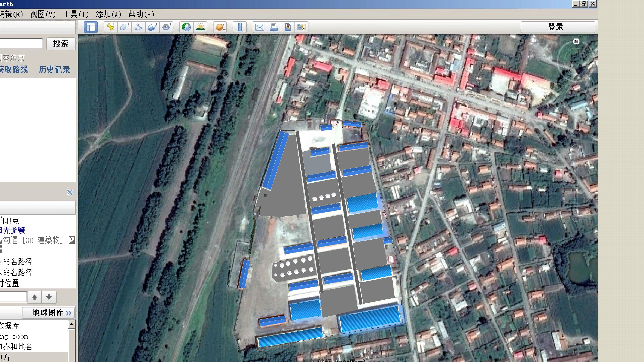Print the current view
Viewport: 644px width, 362px height.
274,27
